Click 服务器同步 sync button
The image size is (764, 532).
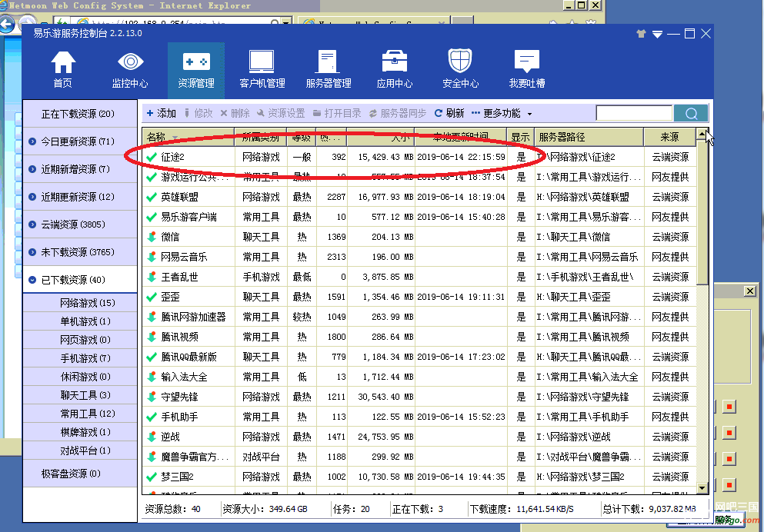pos(398,114)
